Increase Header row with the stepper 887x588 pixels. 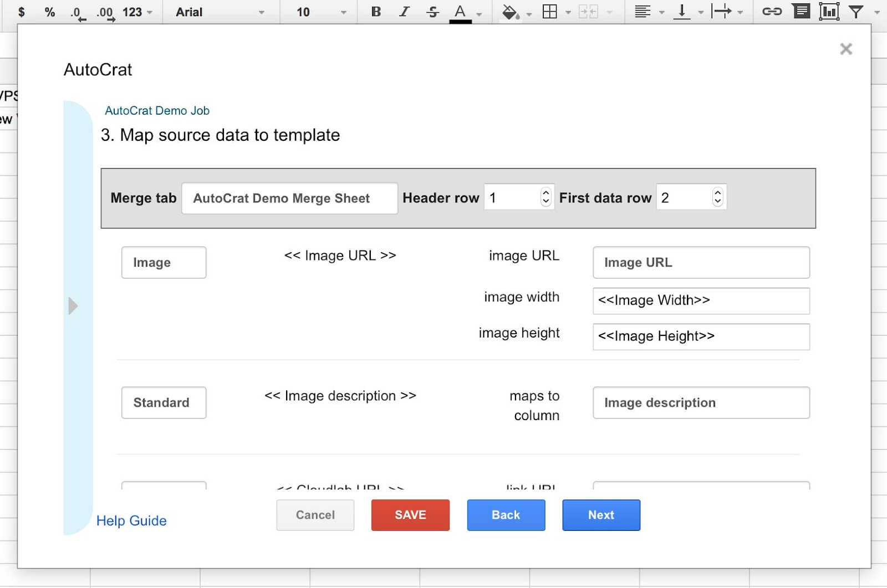546,192
